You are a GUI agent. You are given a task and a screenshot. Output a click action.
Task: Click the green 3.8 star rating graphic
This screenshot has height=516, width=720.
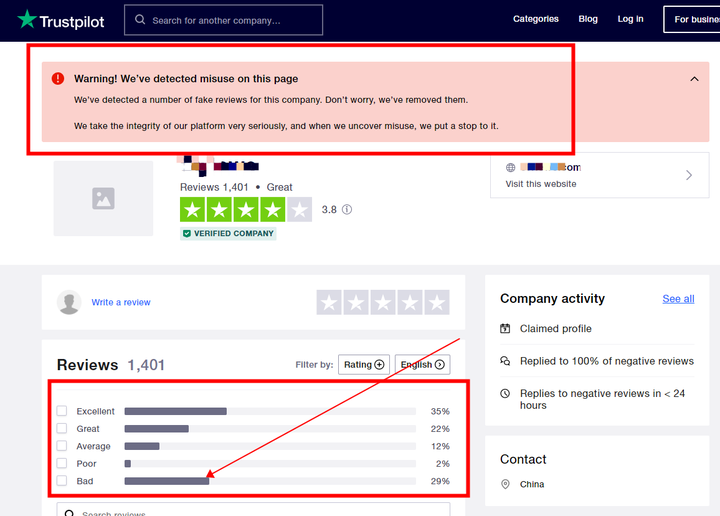(x=246, y=210)
